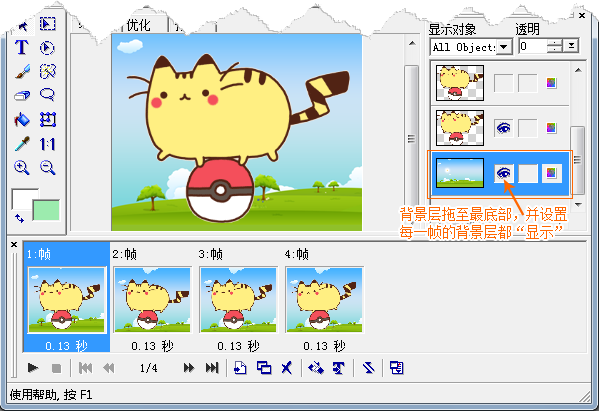Go to the previous frame
Viewport: 599px width, 411px height.
(108, 368)
